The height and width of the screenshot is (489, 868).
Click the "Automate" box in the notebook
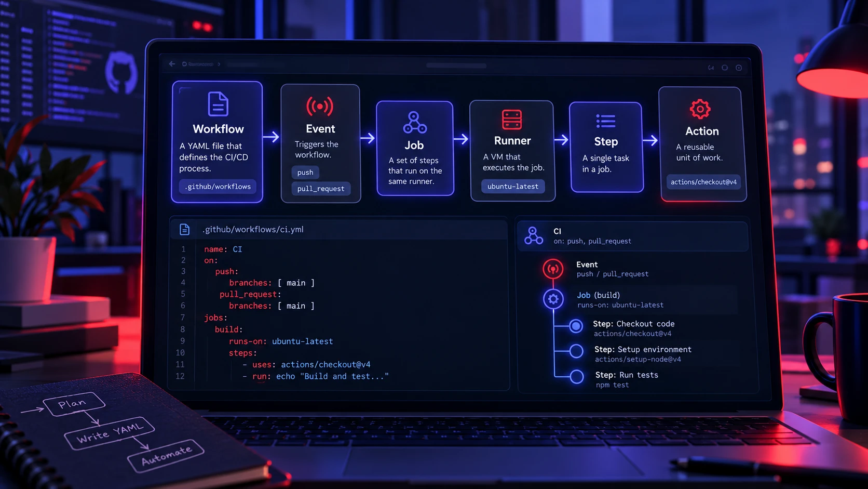pyautogui.click(x=166, y=455)
